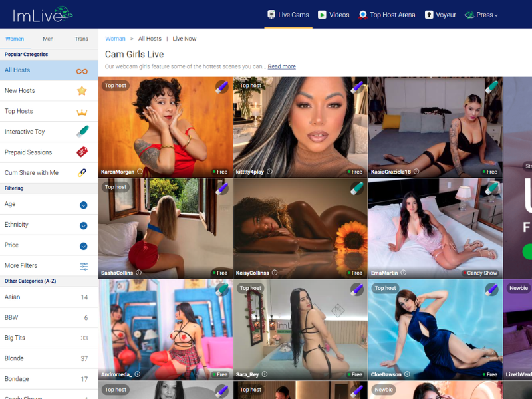Open the Top Hosts category
Viewport: 532px width, 399px height.
[x=49, y=111]
